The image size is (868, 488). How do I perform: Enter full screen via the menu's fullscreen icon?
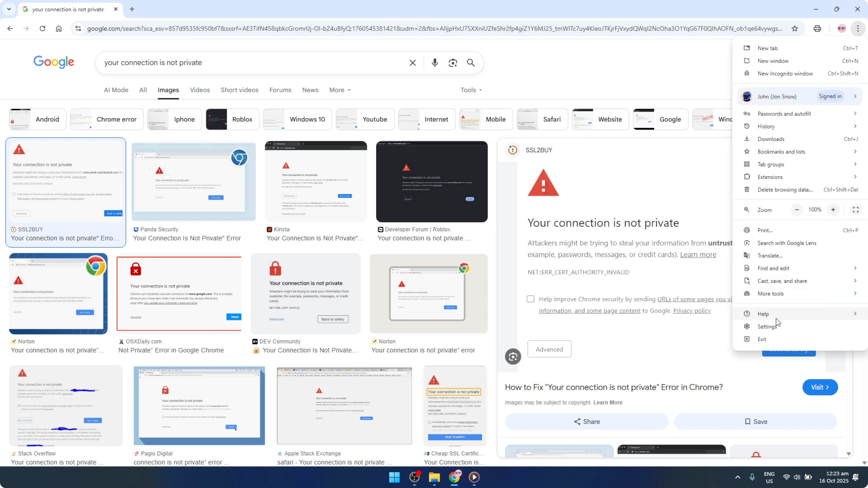[x=855, y=210]
